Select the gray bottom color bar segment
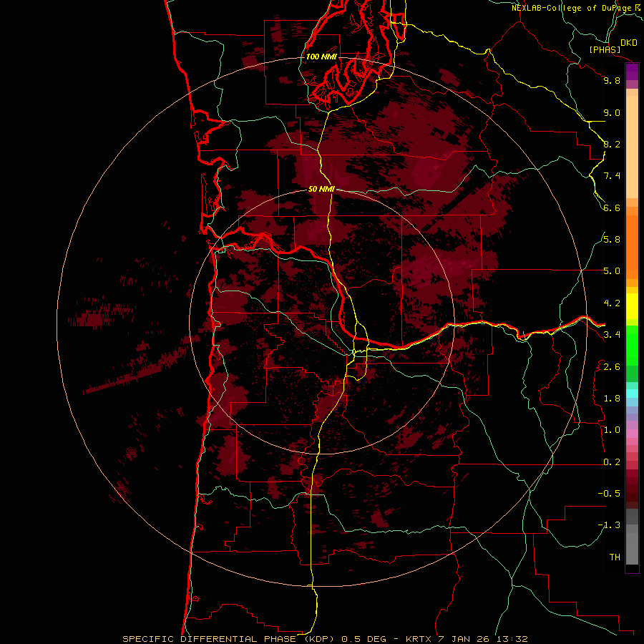The image size is (644, 644). pyautogui.click(x=632, y=546)
